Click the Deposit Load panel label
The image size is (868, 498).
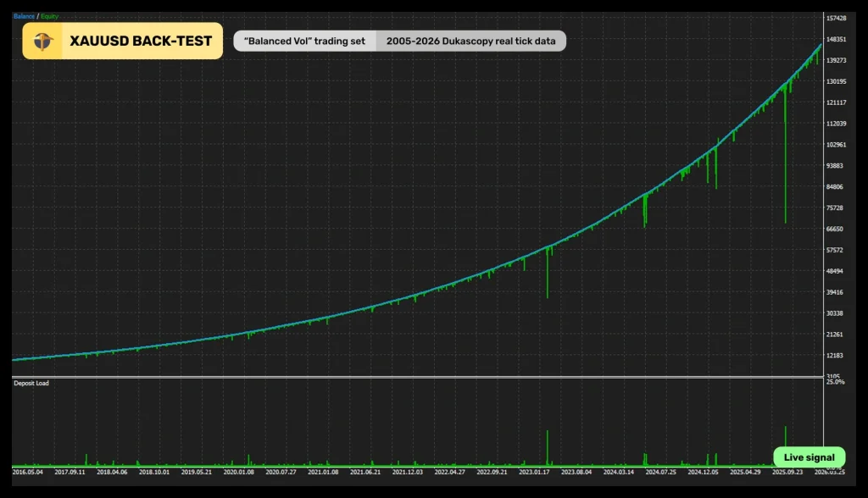(x=31, y=383)
